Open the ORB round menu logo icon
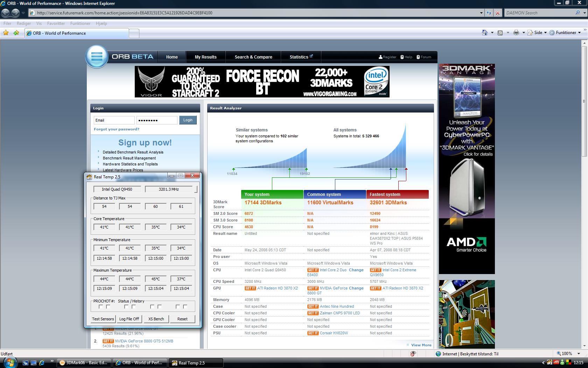Screen dimensions: 588x368 [x=97, y=56]
